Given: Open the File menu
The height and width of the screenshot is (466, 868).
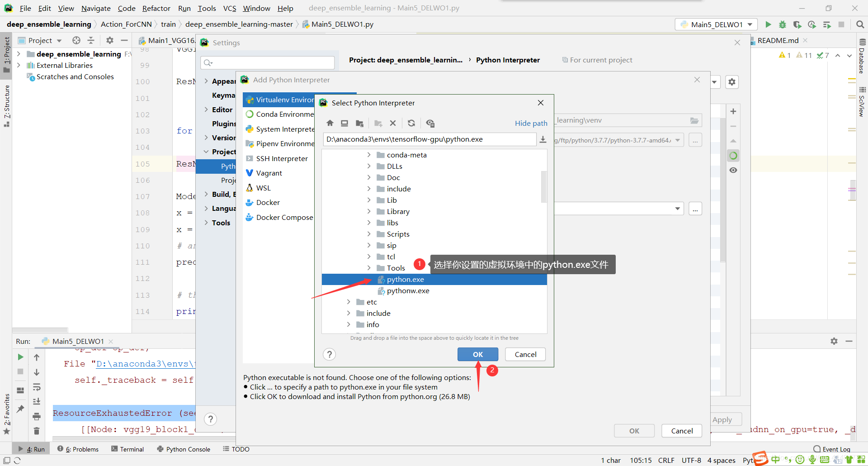Looking at the screenshot, I should (x=25, y=8).
